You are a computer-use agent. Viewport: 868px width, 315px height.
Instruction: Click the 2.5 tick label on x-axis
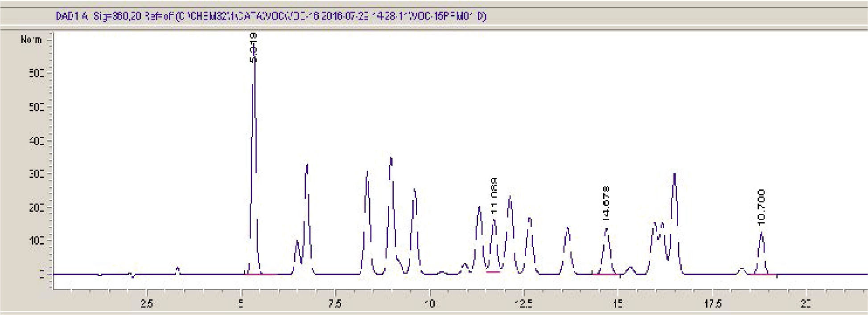[147, 304]
